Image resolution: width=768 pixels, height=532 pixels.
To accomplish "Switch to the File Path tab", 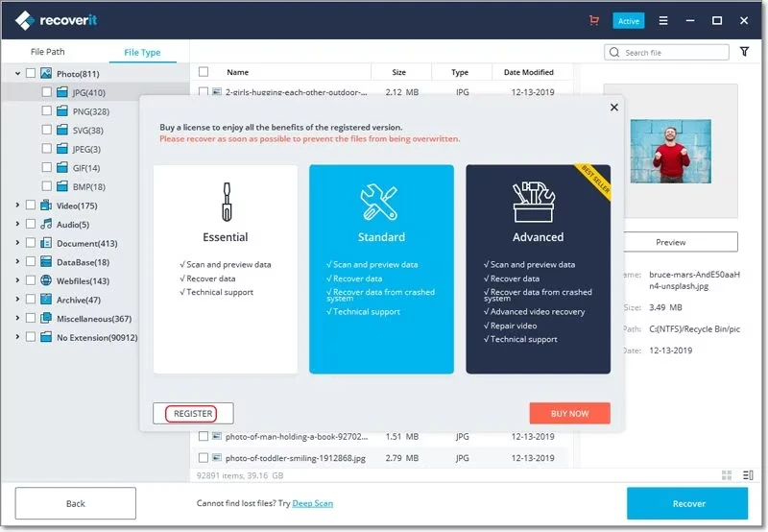I will point(47,52).
